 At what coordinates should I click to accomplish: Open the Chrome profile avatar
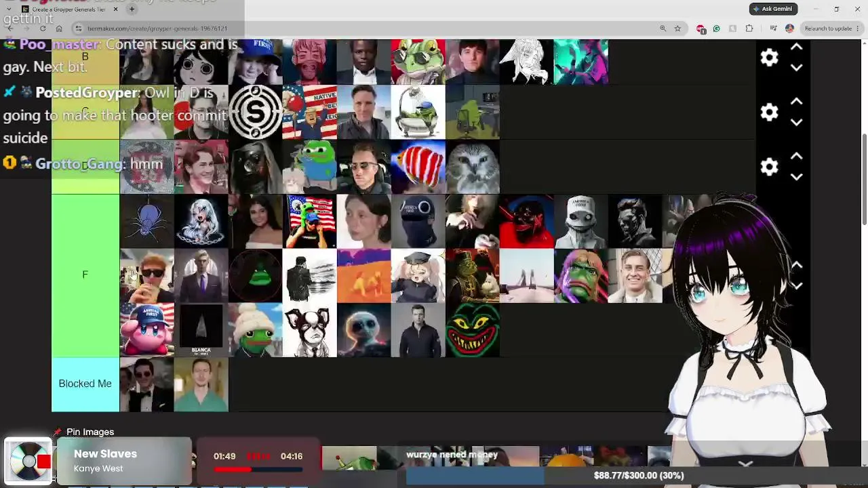[789, 28]
